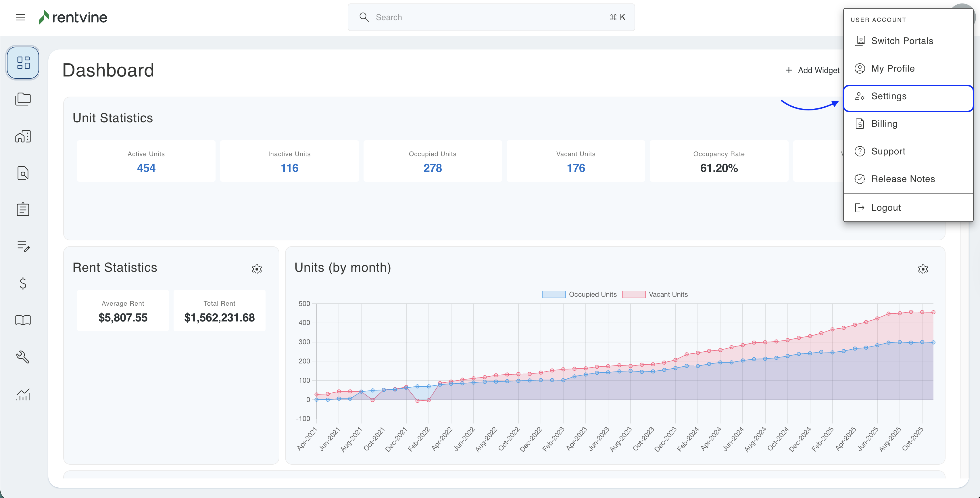Viewport: 980px width, 498px height.
Task: Open the dollar sign accounting icon
Action: (x=23, y=283)
